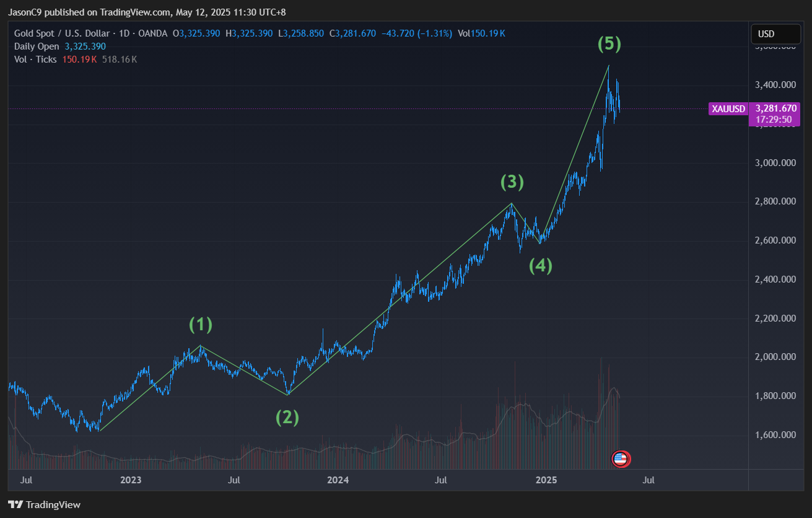Click the bar countdown 17:29:50
Viewport: 812px width, 518px height.
[x=774, y=119]
